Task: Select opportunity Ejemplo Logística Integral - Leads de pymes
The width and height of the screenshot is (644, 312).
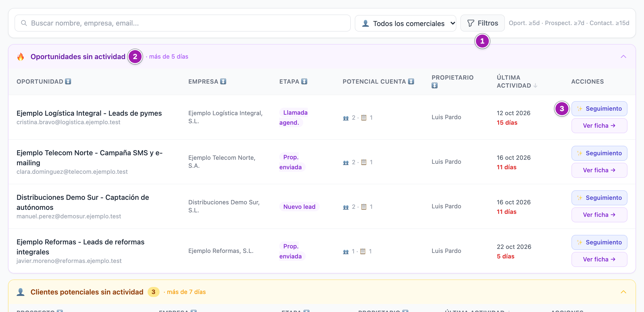Action: click(x=89, y=113)
